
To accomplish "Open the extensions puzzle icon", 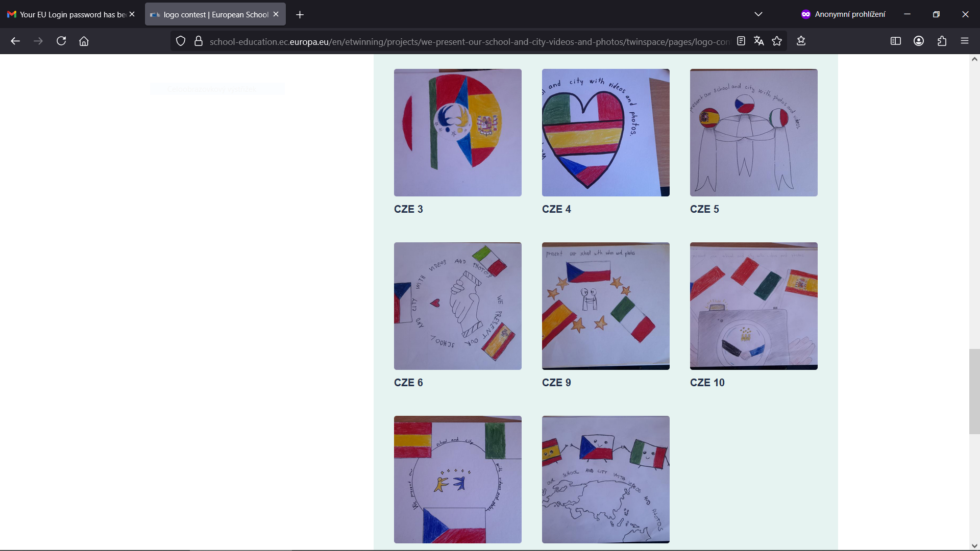I will point(942,41).
